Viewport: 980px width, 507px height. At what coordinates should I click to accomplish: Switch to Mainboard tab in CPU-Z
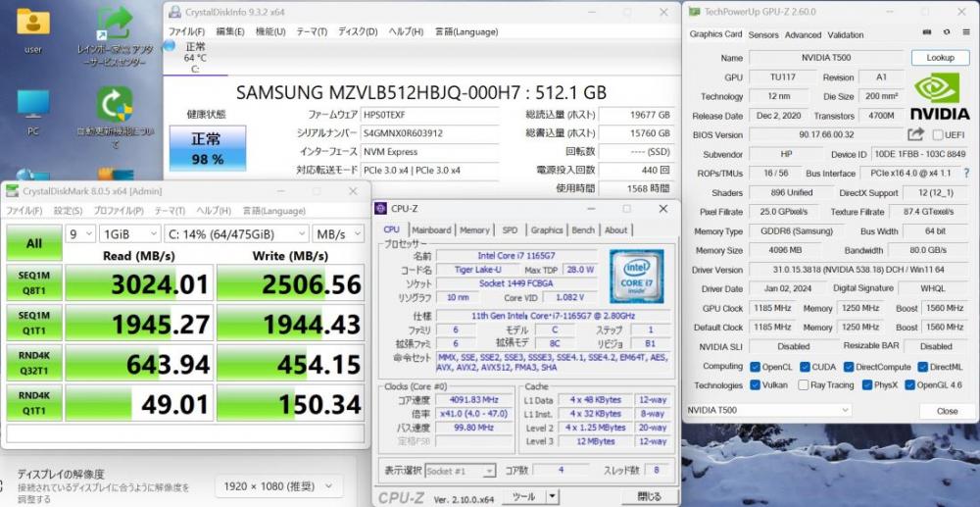click(x=431, y=230)
